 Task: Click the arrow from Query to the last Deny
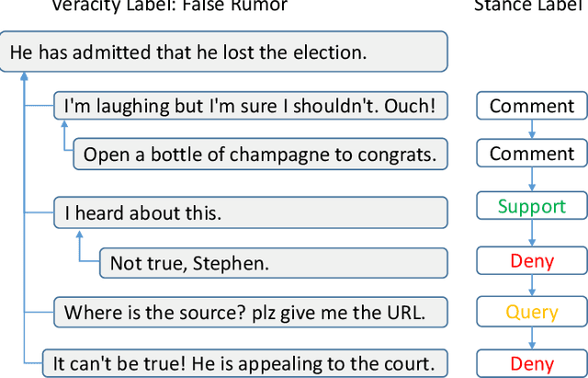point(531,338)
